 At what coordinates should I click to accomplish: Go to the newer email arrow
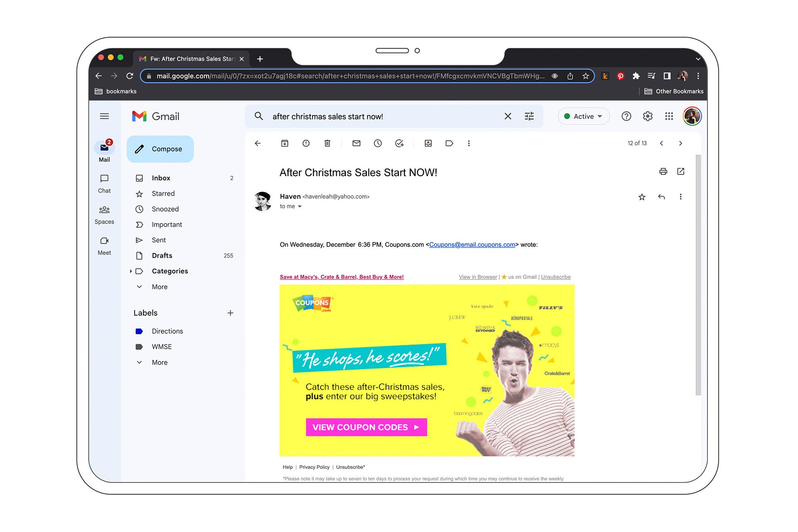click(662, 143)
